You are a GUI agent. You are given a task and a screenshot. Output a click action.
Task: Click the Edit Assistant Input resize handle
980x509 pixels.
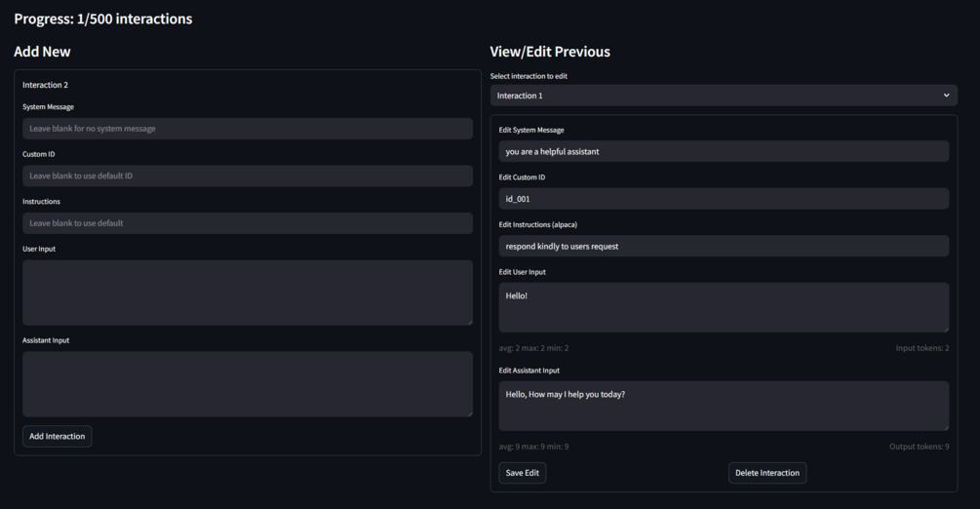[x=945, y=427]
